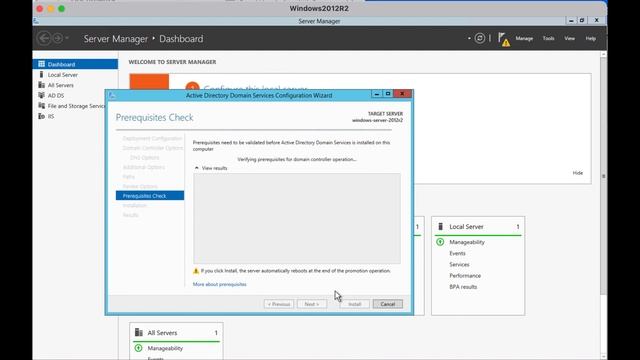Image resolution: width=640 pixels, height=360 pixels.
Task: Click the All Servers tile icon
Action: coord(139,333)
